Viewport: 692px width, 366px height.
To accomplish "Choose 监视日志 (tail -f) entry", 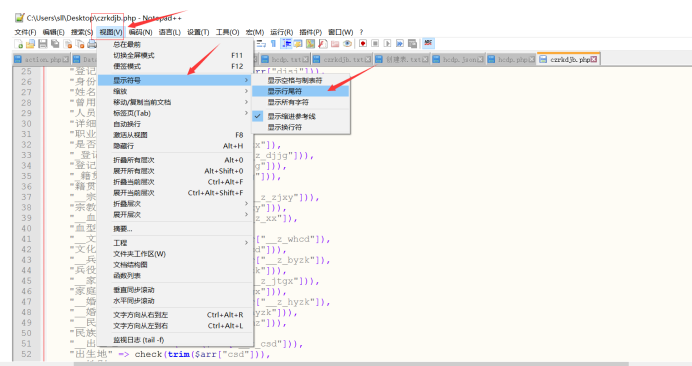I will [x=175, y=340].
